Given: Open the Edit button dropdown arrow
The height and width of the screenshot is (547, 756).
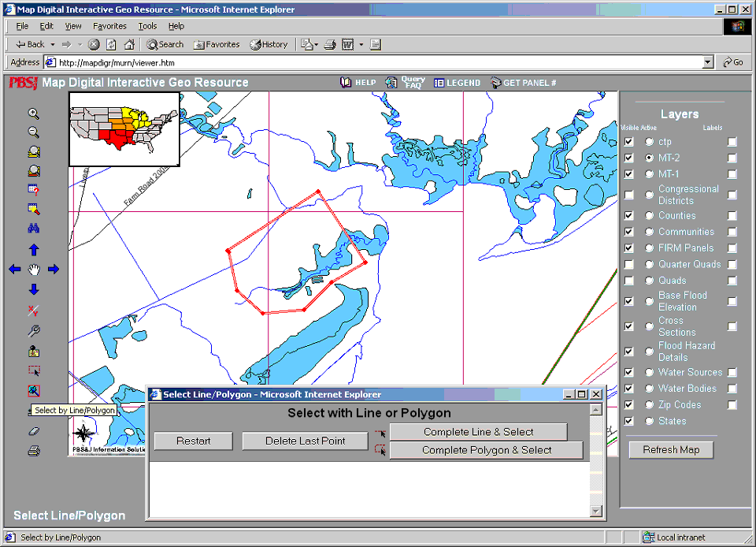Looking at the screenshot, I should [361, 44].
